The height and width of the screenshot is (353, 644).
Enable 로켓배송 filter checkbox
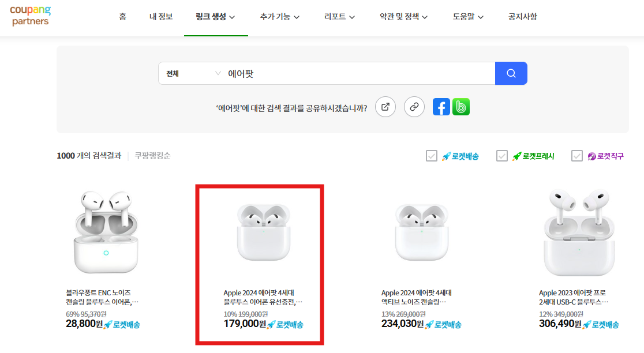(x=431, y=156)
